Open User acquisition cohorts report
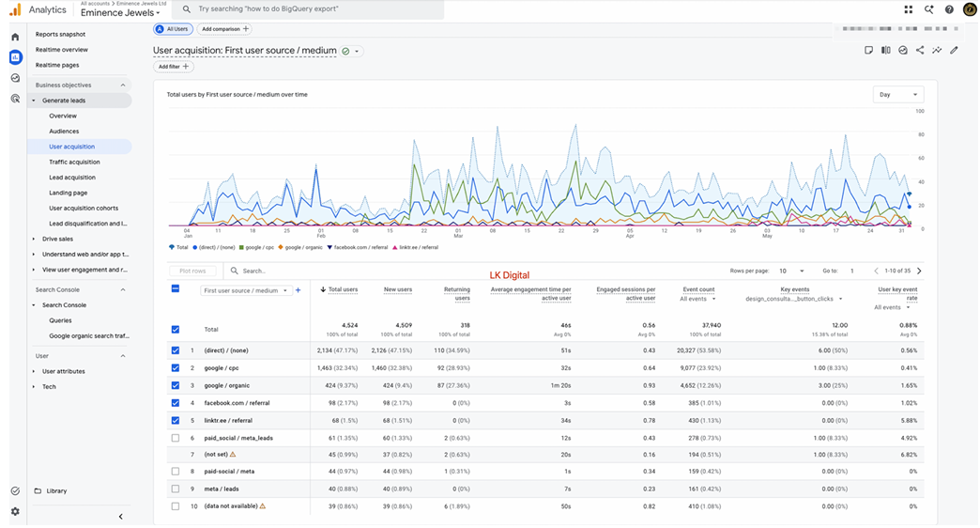The image size is (980, 528). pyautogui.click(x=84, y=209)
